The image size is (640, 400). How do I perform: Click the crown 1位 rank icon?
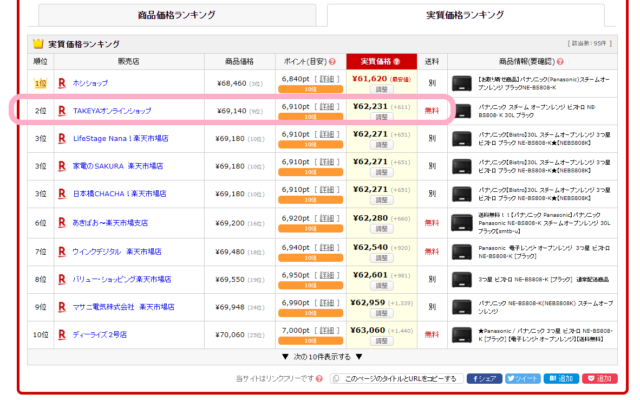point(40,83)
